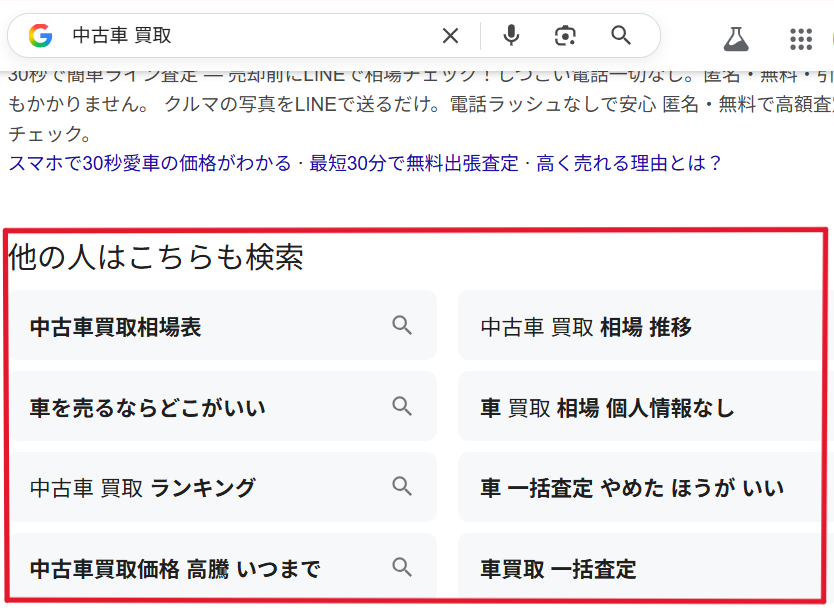Open Search Labs flask icon
834x612 pixels.
(x=736, y=38)
